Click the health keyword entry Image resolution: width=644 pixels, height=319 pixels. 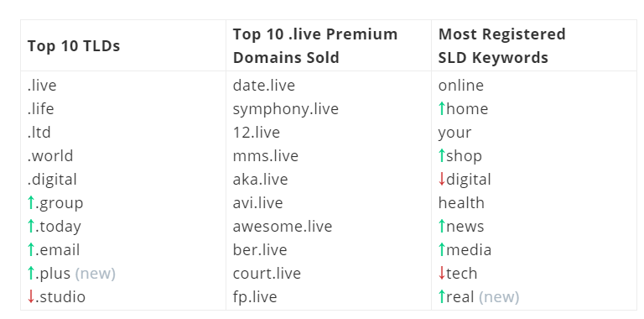pyautogui.click(x=461, y=202)
